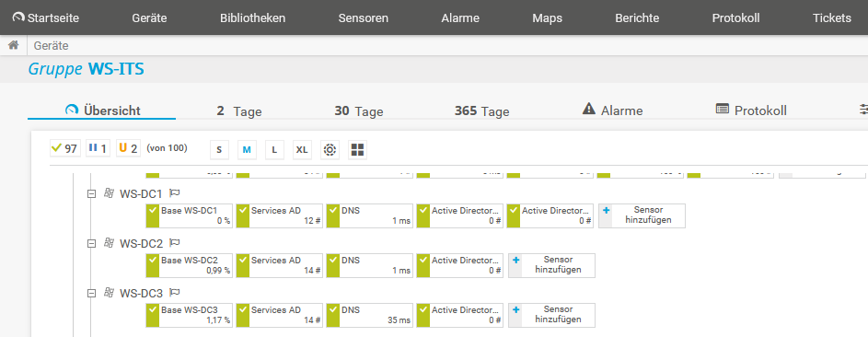Open Active Directory sensor of WS-DC2

(460, 265)
